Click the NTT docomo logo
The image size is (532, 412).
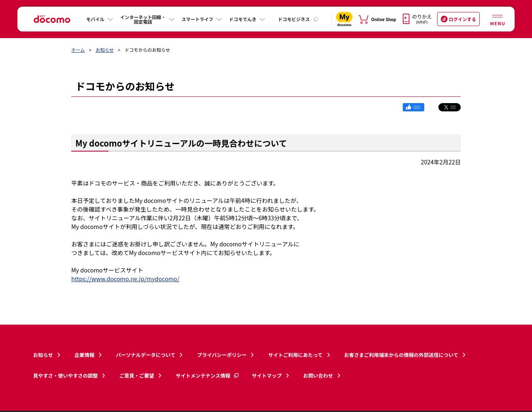[52, 19]
